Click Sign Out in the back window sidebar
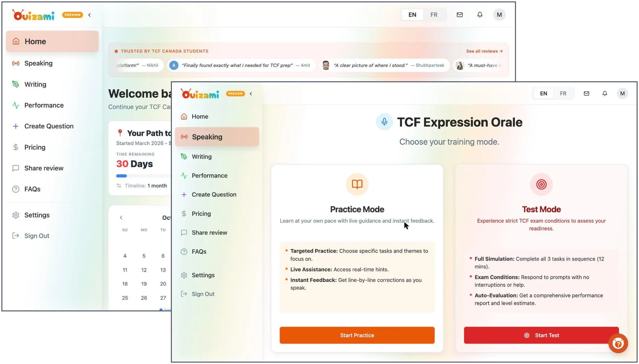The height and width of the screenshot is (364, 639). point(52,236)
